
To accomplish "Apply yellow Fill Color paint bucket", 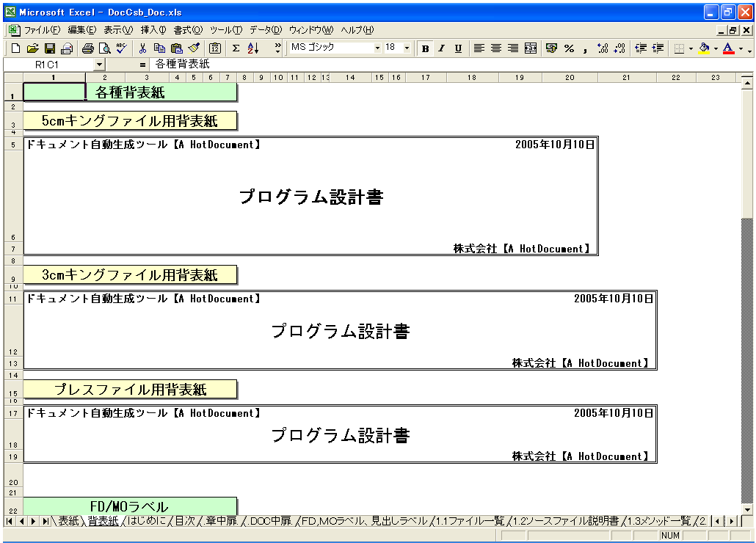I will point(705,48).
